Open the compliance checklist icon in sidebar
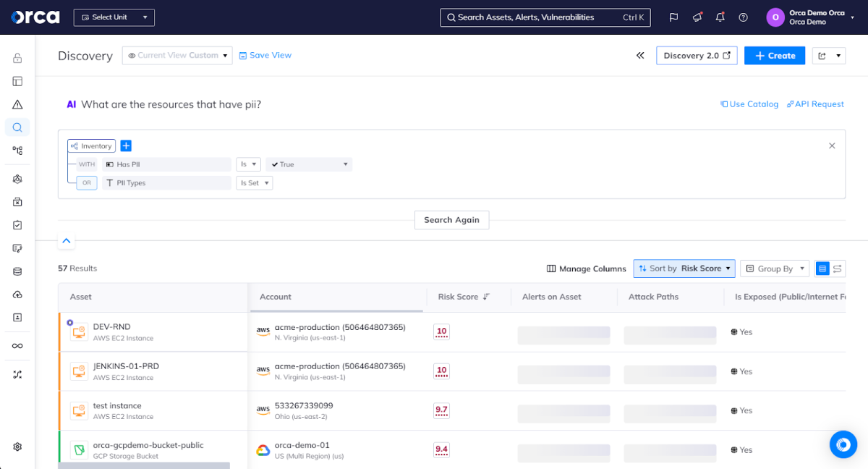The width and height of the screenshot is (868, 469). 17,225
